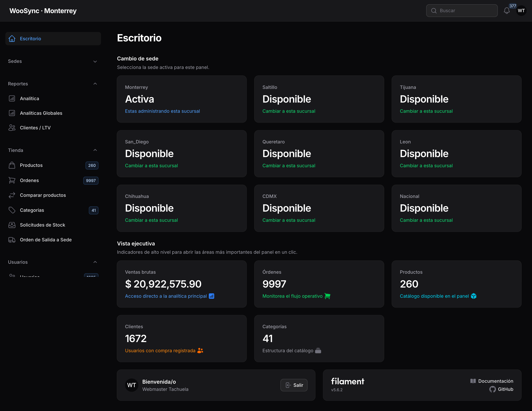Click orange users icon beside Usuarios con compra
The height and width of the screenshot is (411, 532).
(200, 351)
